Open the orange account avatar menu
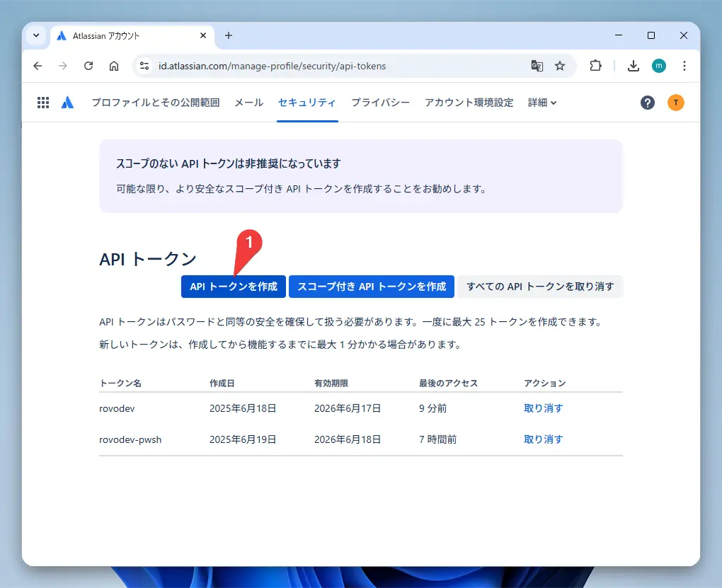 click(x=675, y=102)
